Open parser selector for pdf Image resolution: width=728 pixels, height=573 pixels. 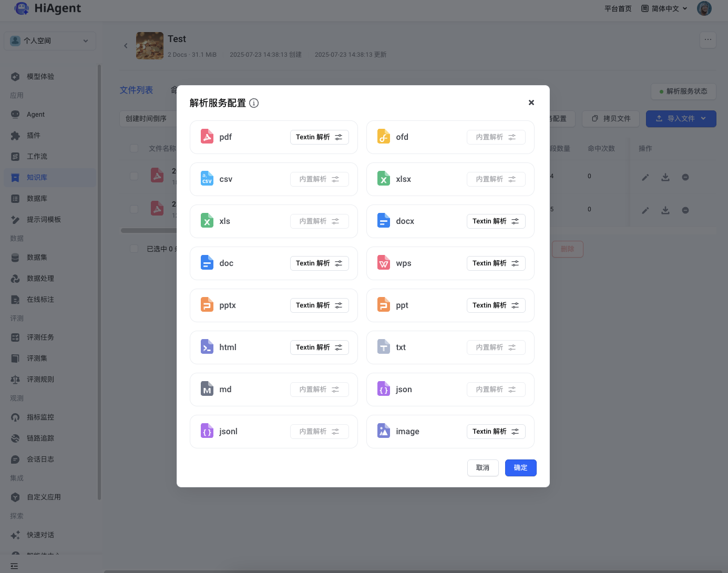320,137
